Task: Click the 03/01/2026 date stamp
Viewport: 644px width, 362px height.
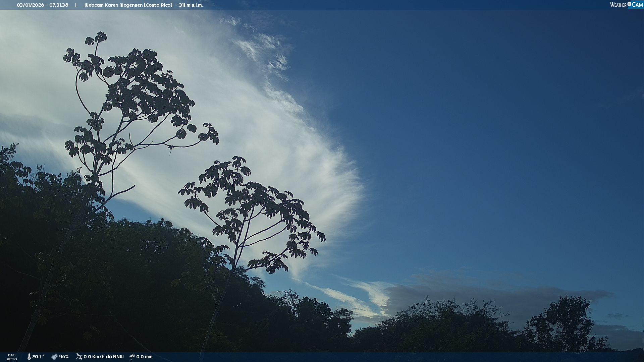Action: pos(30,5)
